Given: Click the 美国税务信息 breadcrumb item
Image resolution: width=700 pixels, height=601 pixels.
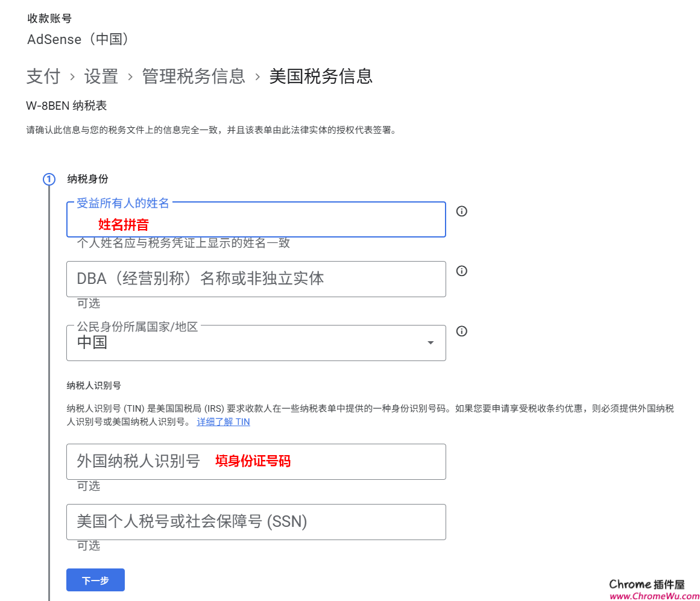Looking at the screenshot, I should pos(321,77).
